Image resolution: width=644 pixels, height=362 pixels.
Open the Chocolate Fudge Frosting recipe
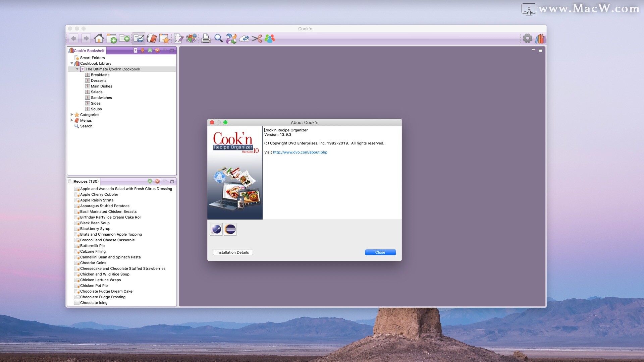[x=103, y=297]
